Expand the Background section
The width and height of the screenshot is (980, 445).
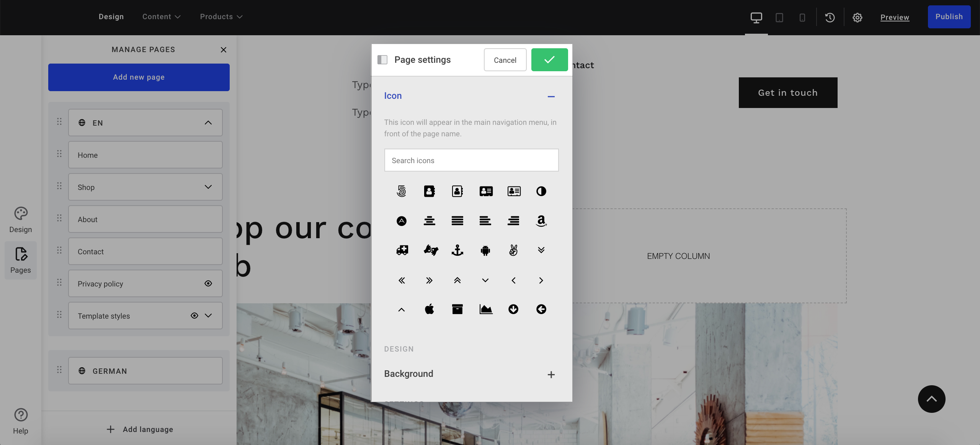pos(551,375)
